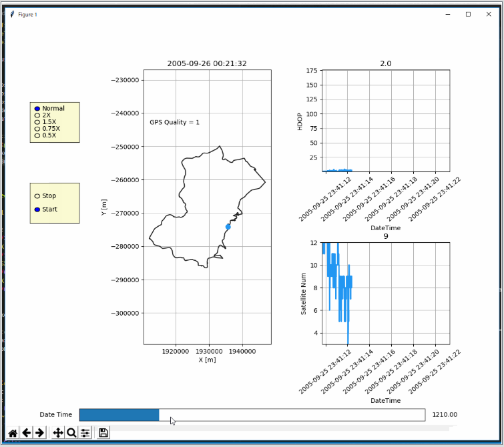Click the DateTime label under HDOP plot
504x447 pixels.
coord(386,228)
